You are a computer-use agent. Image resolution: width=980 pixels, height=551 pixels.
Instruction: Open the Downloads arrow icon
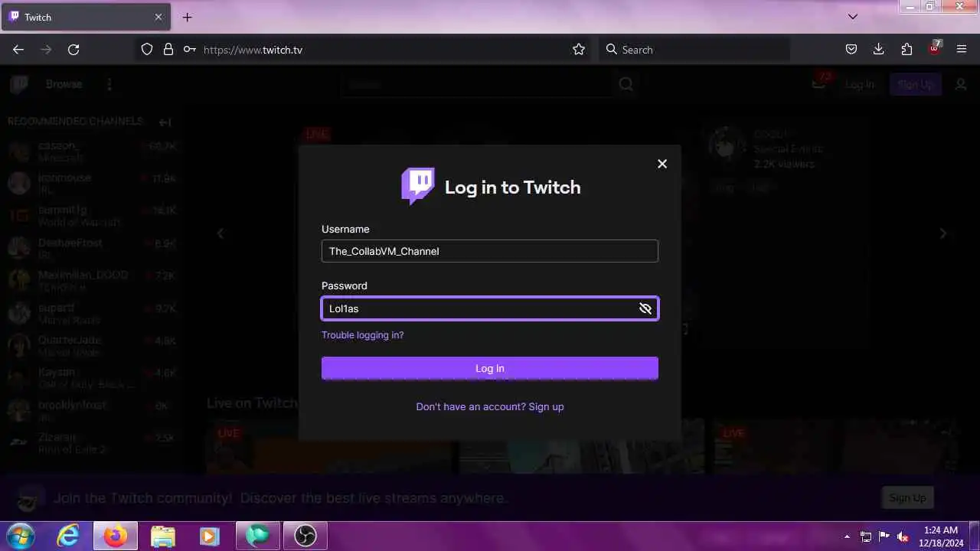[879, 49]
